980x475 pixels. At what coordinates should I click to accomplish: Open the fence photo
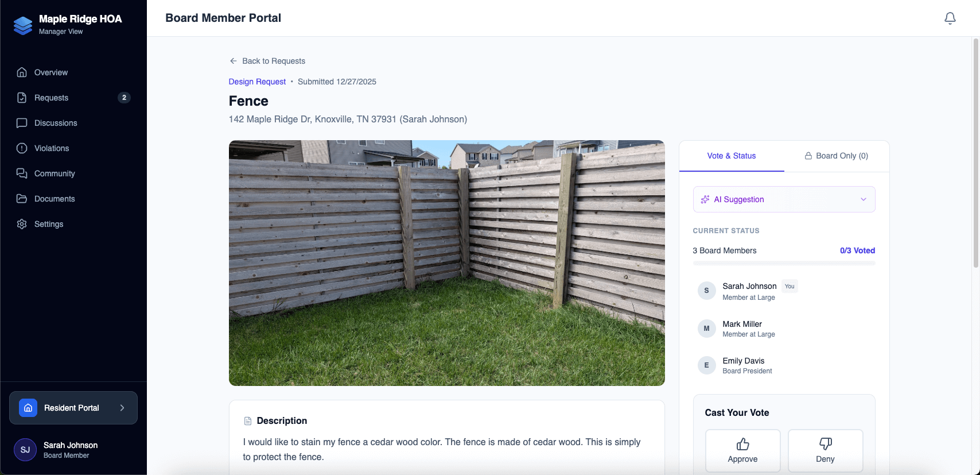pos(447,263)
